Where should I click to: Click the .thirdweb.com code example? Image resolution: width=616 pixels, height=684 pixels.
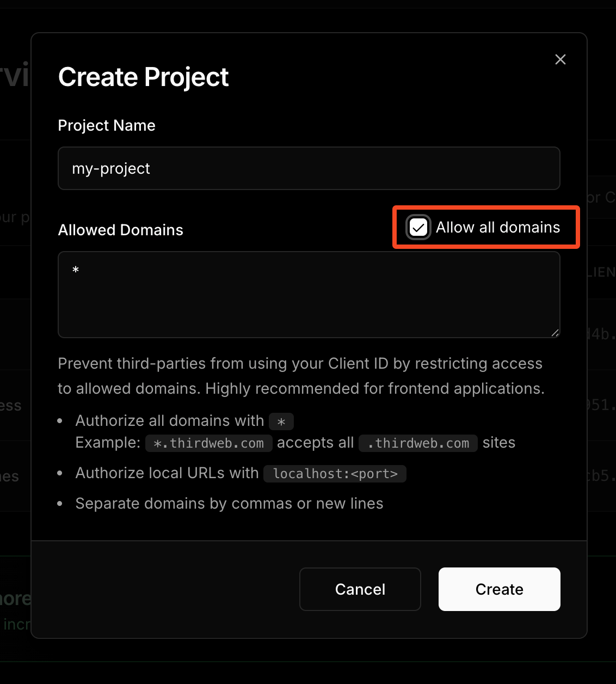[417, 443]
